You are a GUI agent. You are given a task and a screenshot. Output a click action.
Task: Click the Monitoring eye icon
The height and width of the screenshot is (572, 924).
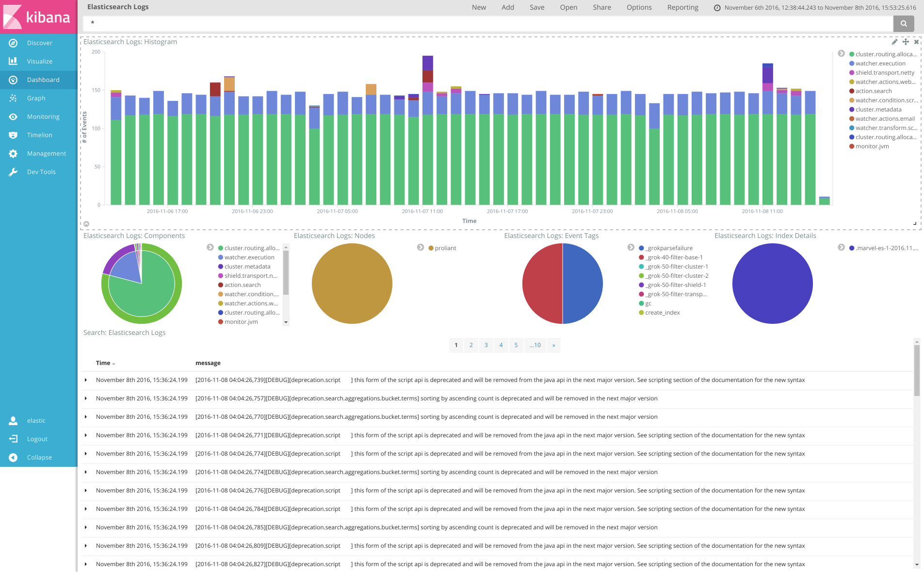(x=13, y=117)
